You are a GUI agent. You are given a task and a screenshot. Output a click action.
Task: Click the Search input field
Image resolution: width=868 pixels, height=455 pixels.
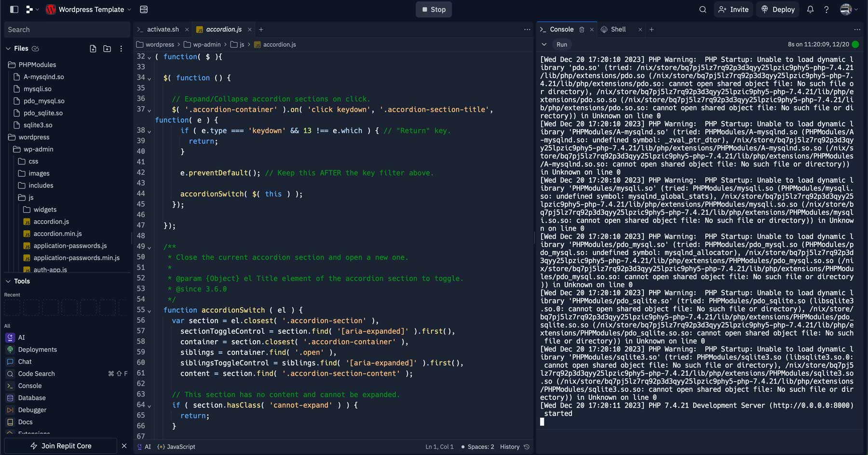pyautogui.click(x=67, y=29)
